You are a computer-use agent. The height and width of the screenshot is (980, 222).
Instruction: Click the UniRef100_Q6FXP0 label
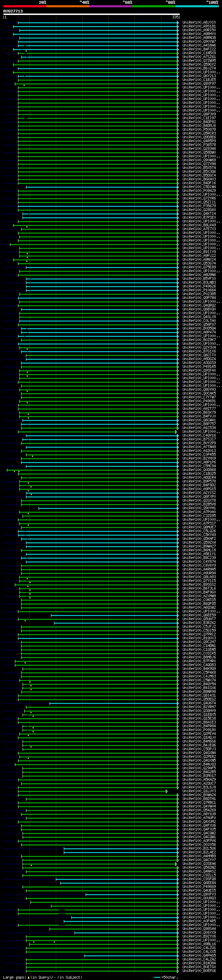pos(199,497)
